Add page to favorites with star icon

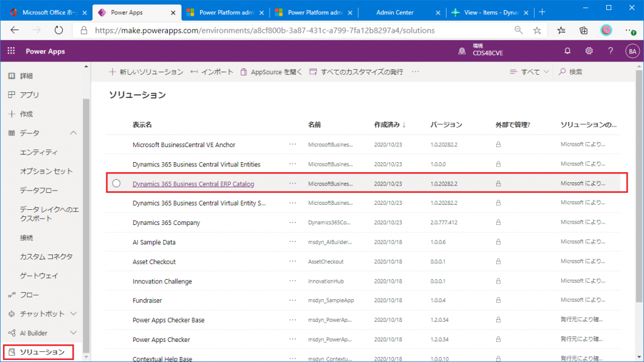pyautogui.click(x=537, y=30)
